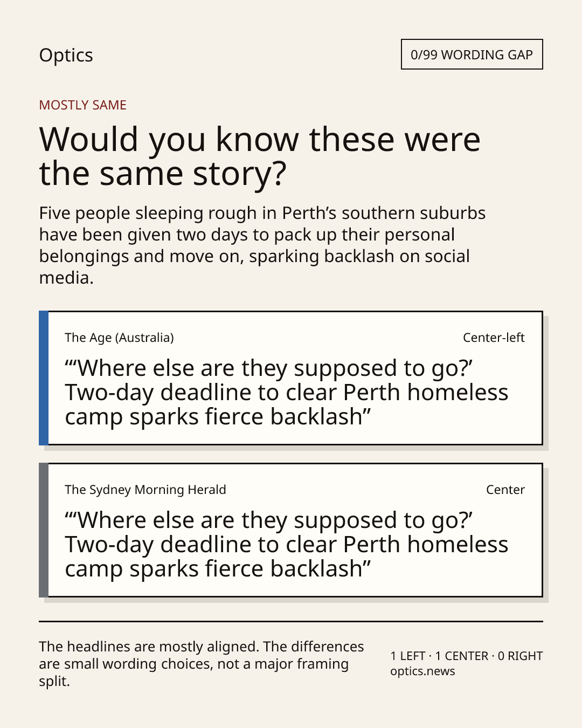Click the '1 LEFT' count

coord(408,656)
